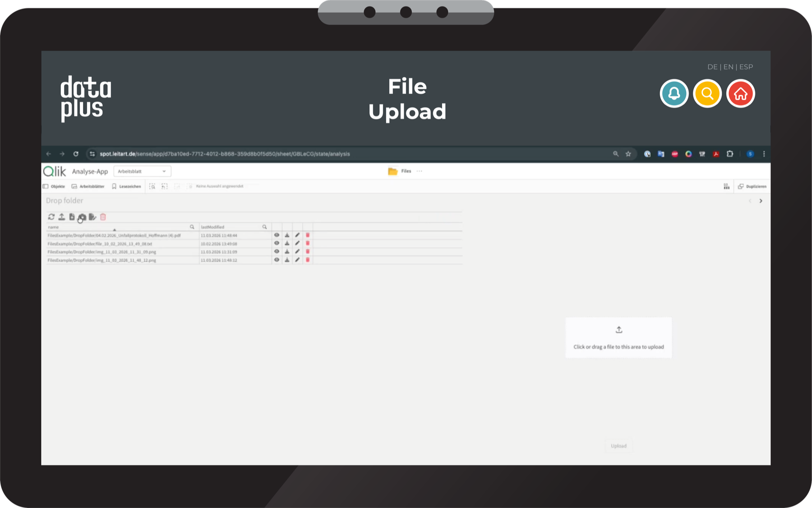Screen dimensions: 812x508
Task: Click the zoom magnifier in address bar
Action: 616,154
